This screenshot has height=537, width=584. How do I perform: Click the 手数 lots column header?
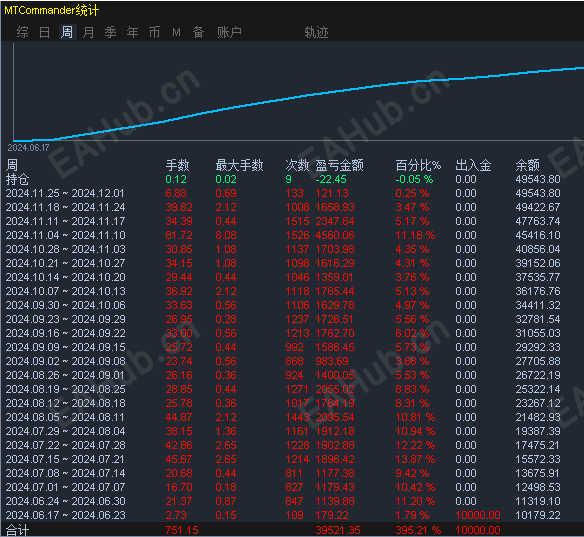[178, 165]
